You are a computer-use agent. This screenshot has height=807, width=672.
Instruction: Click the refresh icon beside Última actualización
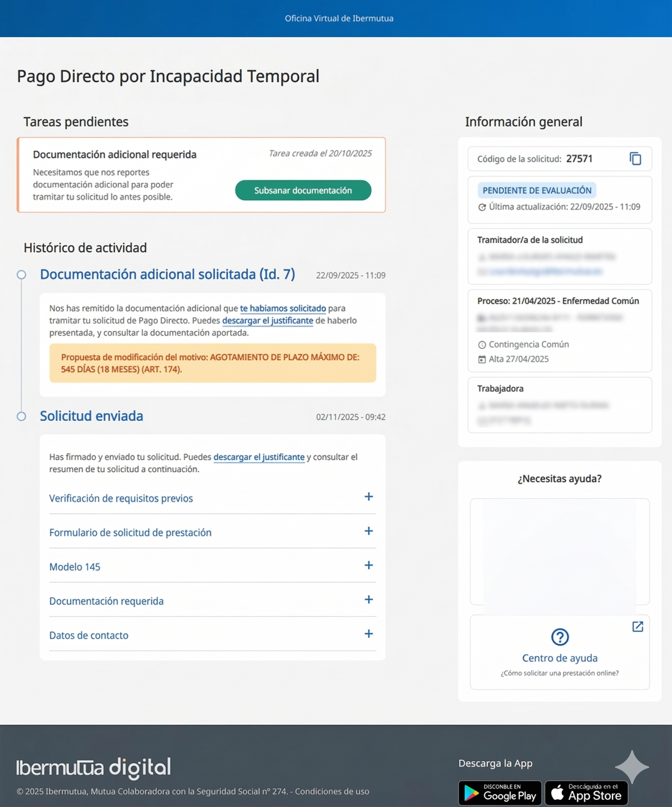(x=482, y=207)
